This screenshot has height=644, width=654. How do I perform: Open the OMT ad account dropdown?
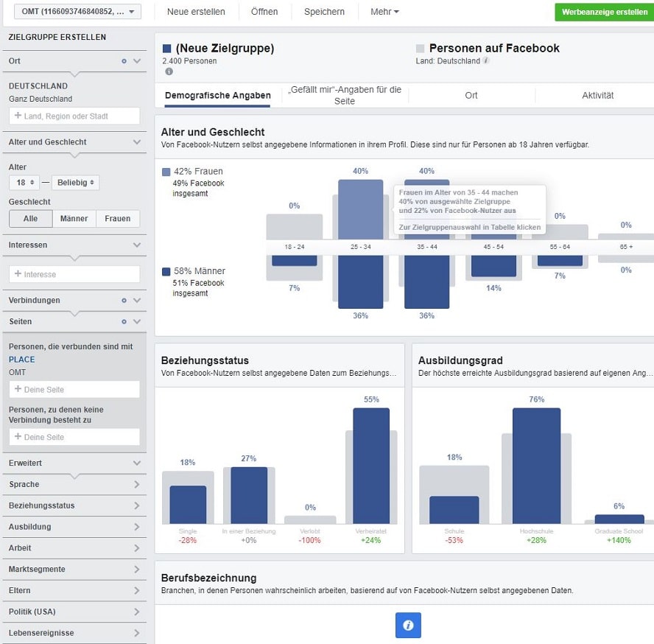click(77, 12)
